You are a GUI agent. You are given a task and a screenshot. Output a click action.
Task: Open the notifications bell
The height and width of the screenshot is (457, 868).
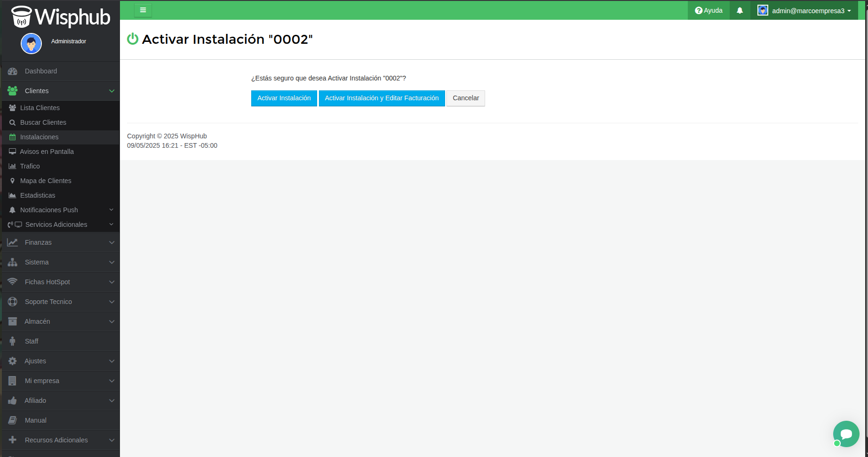(740, 10)
